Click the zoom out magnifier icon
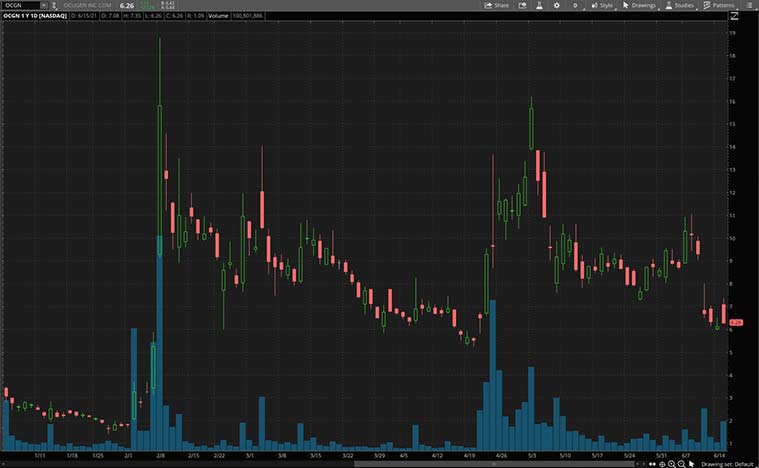759x468 pixels. pyautogui.click(x=682, y=464)
